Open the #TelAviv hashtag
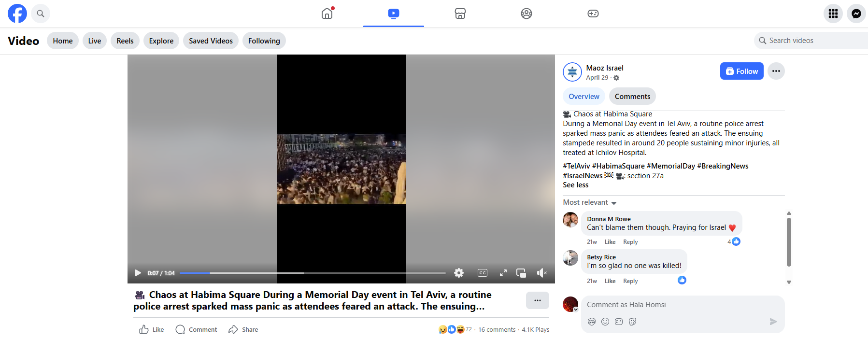Viewport: 868px width, 339px height. click(x=576, y=166)
